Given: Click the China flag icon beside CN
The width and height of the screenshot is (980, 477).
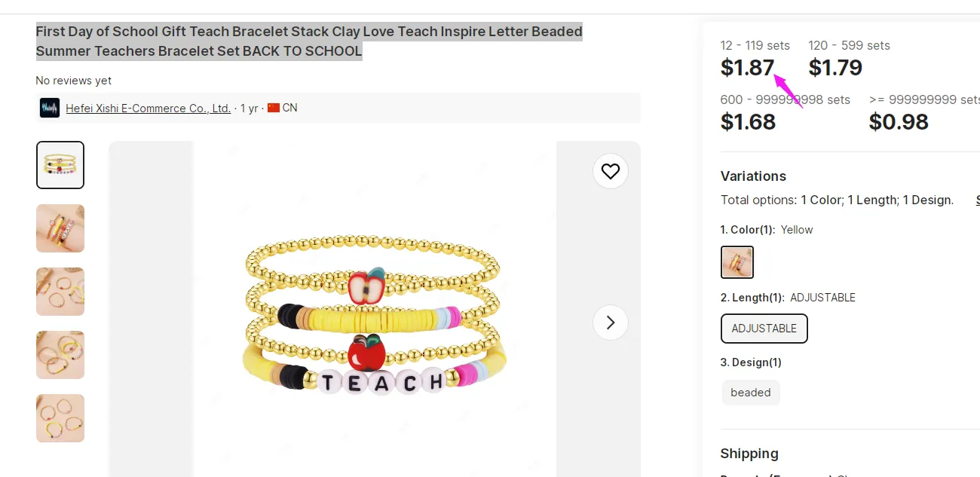Looking at the screenshot, I should 274,108.
